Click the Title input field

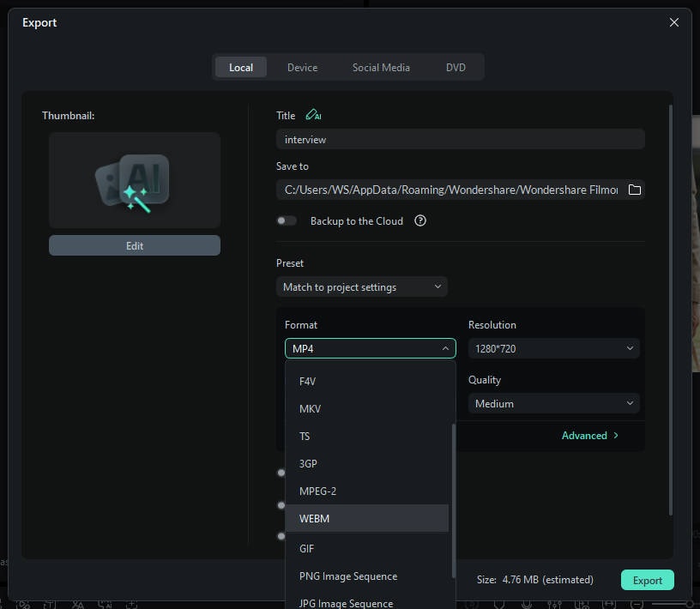pyautogui.click(x=461, y=139)
